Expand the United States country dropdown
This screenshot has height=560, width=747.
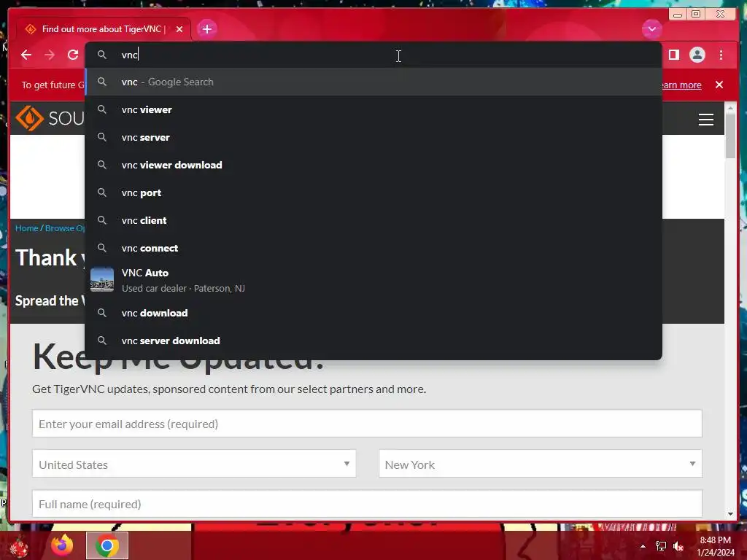click(x=194, y=464)
